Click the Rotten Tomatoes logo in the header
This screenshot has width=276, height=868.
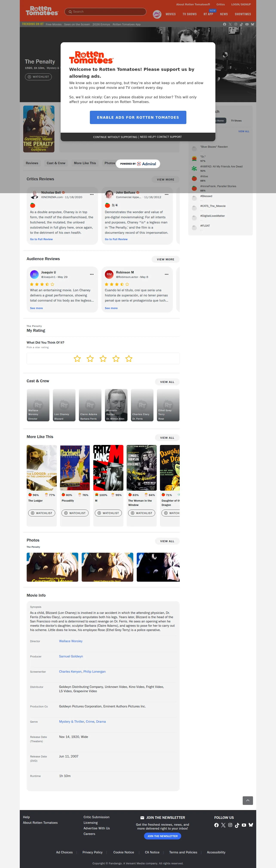point(42,11)
